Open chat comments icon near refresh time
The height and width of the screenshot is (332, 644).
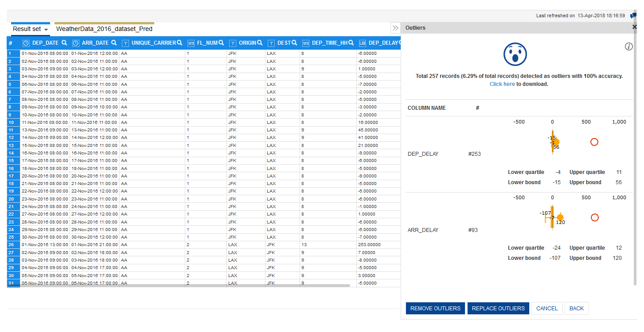click(633, 15)
